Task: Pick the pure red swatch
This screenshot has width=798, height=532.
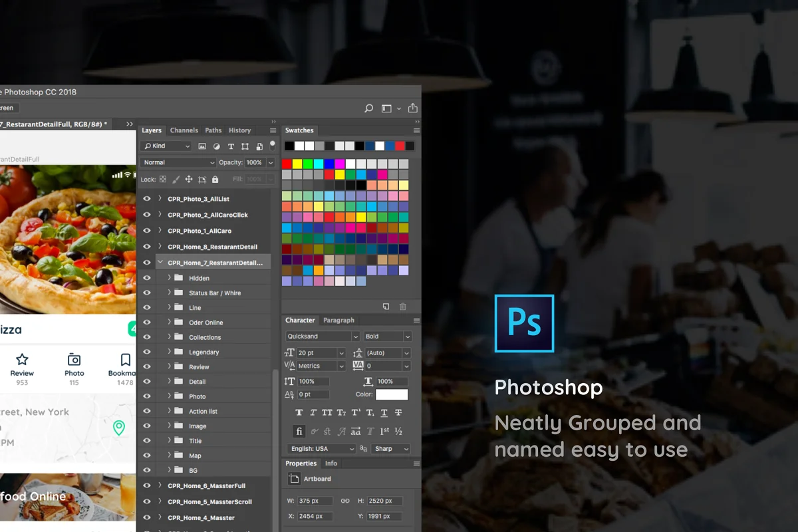Action: tap(287, 164)
